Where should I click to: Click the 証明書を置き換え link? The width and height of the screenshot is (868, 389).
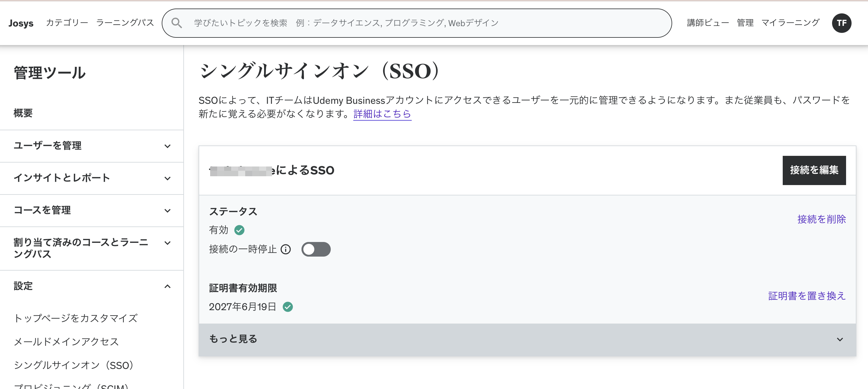[807, 296]
